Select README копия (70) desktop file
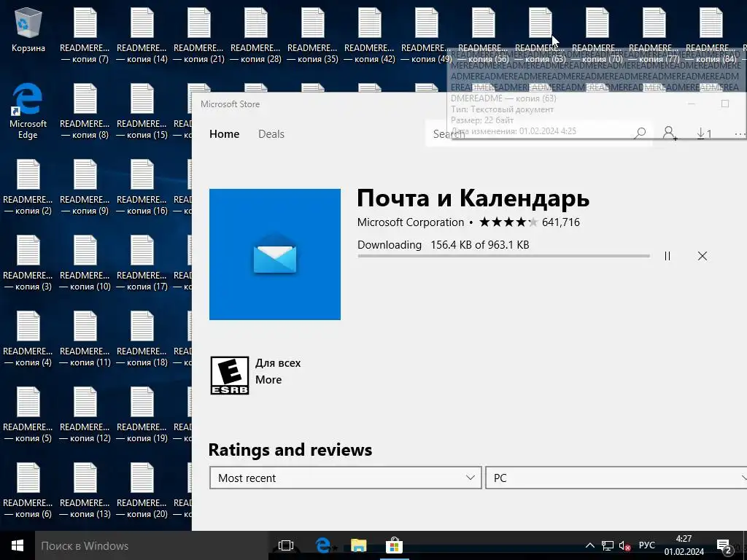This screenshot has width=747, height=560. tap(597, 35)
